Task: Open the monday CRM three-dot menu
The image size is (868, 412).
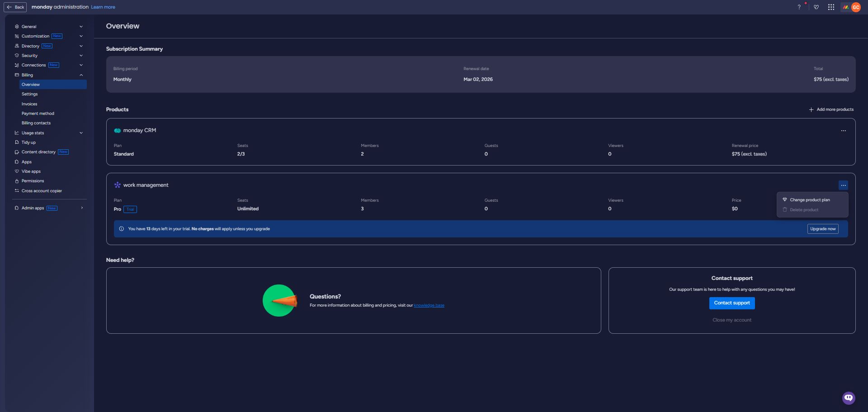Action: tap(843, 131)
